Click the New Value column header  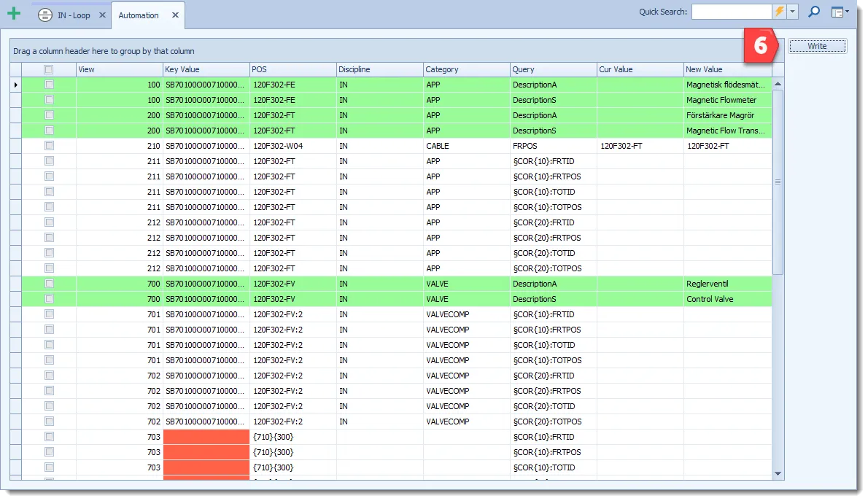click(x=727, y=69)
